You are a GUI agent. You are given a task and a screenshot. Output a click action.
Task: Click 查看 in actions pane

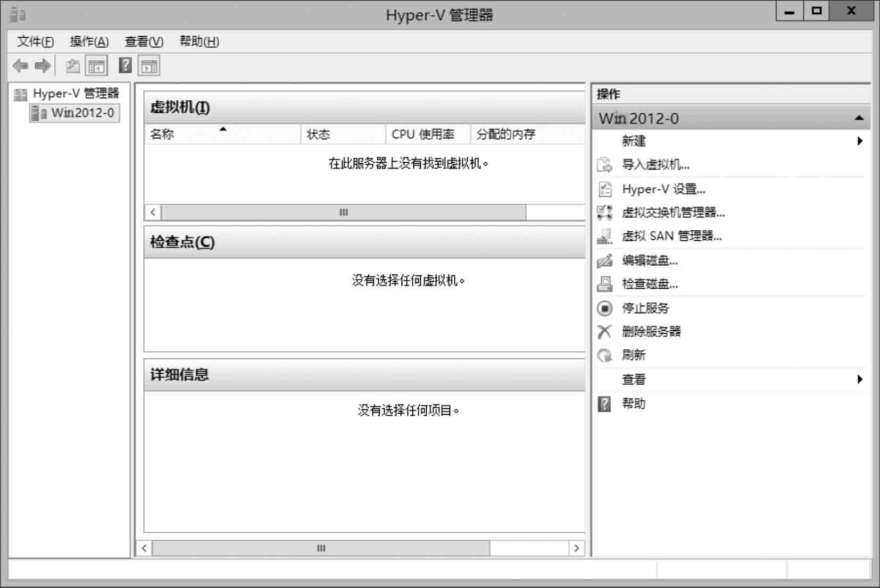pos(634,379)
